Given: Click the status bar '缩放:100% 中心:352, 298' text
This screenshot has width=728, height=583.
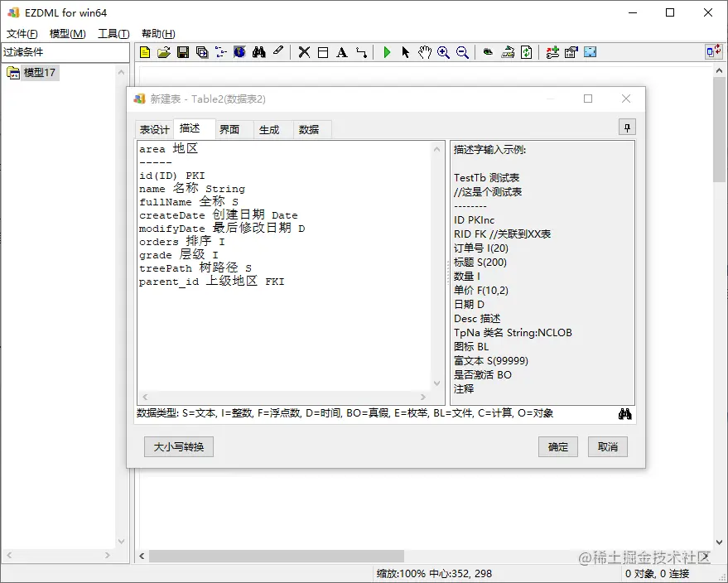Looking at the screenshot, I should tap(434, 574).
